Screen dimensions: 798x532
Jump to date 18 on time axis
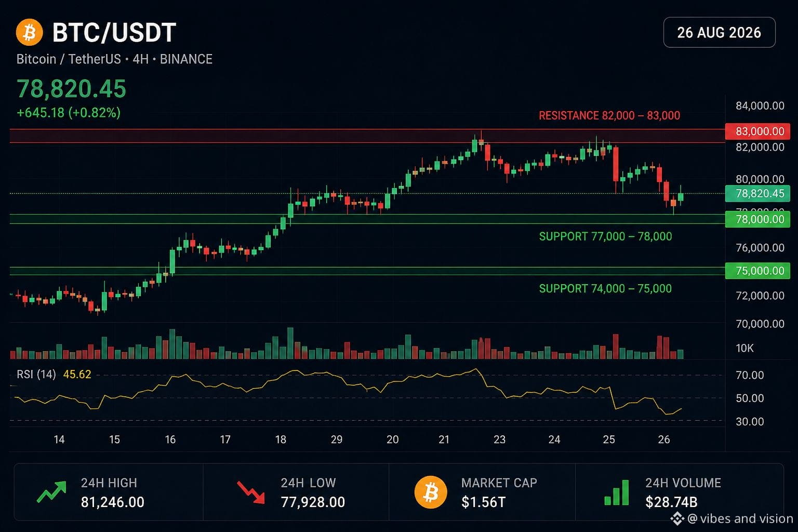pyautogui.click(x=281, y=440)
